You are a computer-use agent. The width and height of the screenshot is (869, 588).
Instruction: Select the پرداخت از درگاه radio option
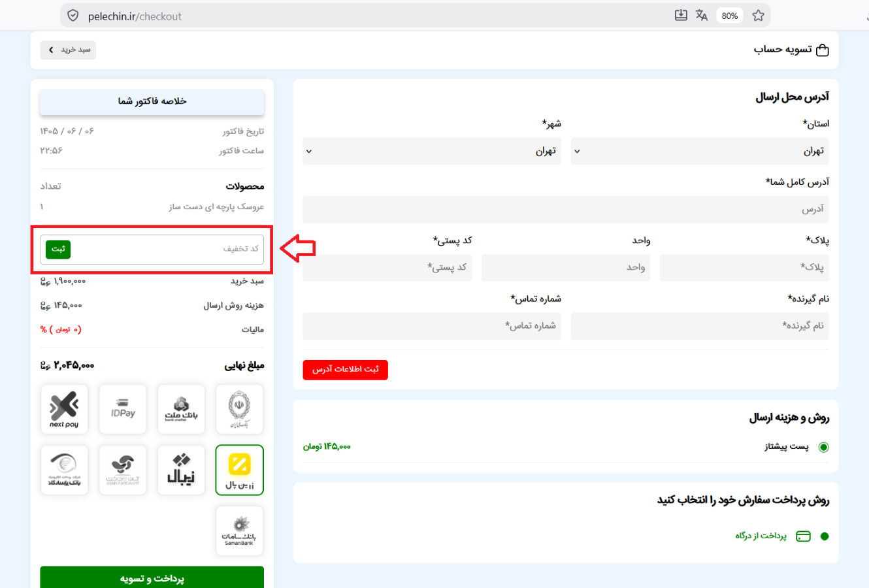click(x=825, y=536)
